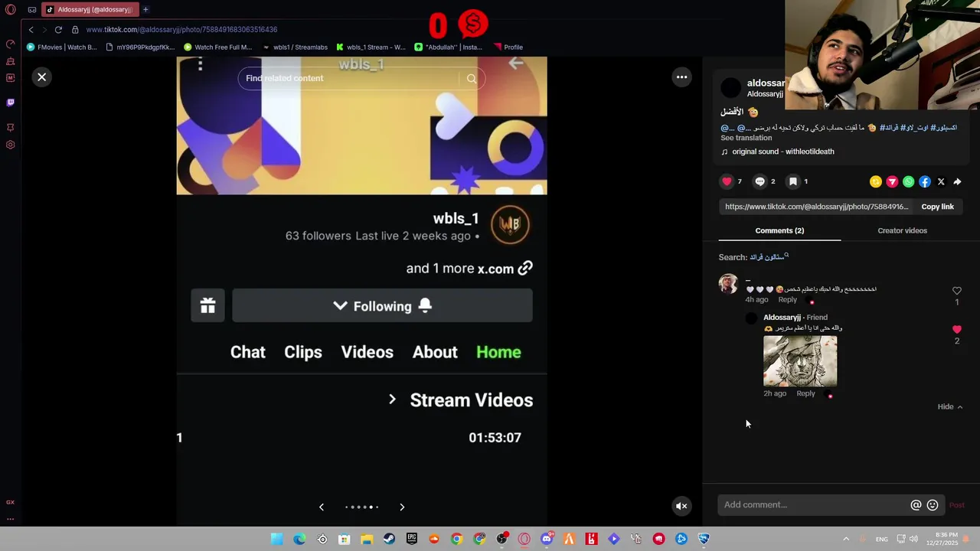Share the post to WhatsApp
The image size is (980, 551).
click(x=908, y=181)
